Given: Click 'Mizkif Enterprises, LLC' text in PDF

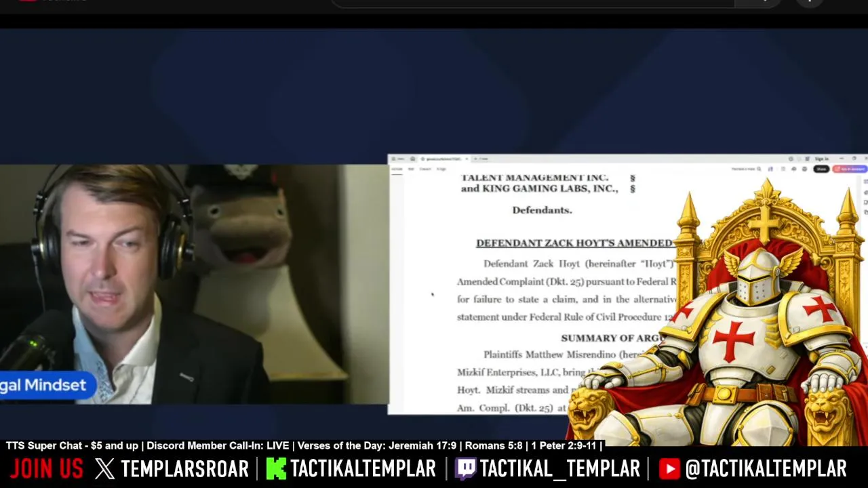Looking at the screenshot, I should (507, 372).
